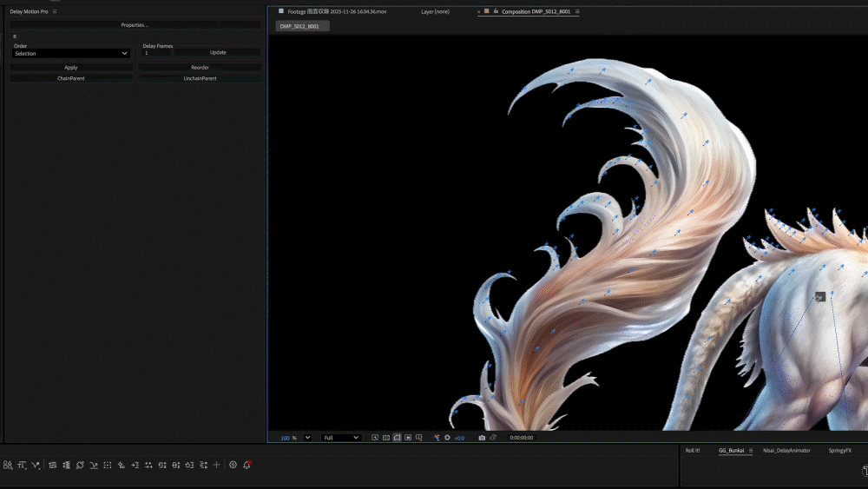Click the ChainParent button
This screenshot has height=489, width=868.
71,78
